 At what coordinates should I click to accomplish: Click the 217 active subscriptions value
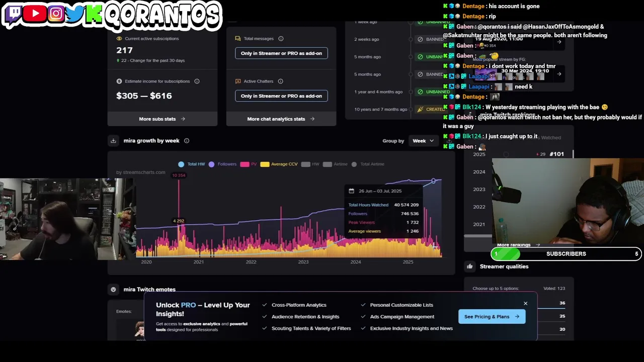[124, 50]
